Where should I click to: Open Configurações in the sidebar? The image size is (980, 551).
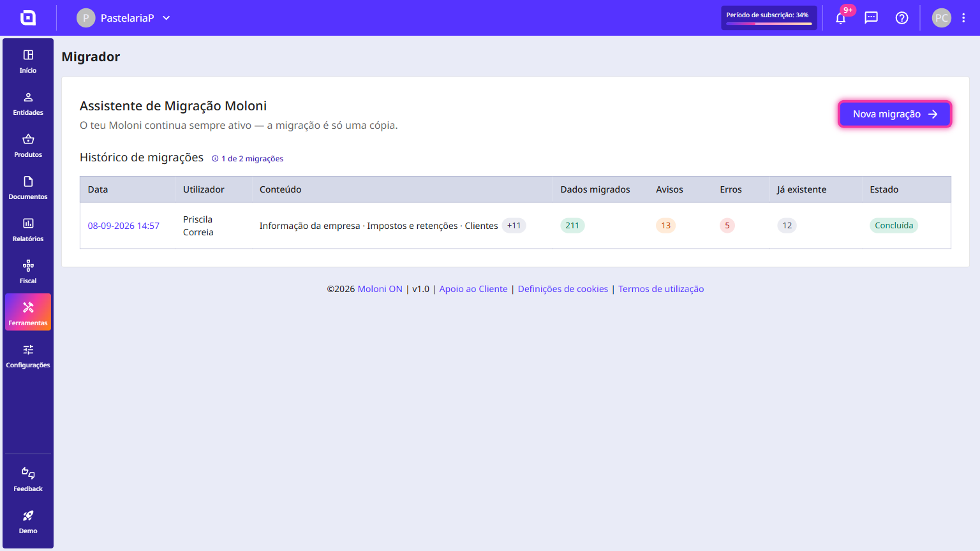tap(28, 356)
